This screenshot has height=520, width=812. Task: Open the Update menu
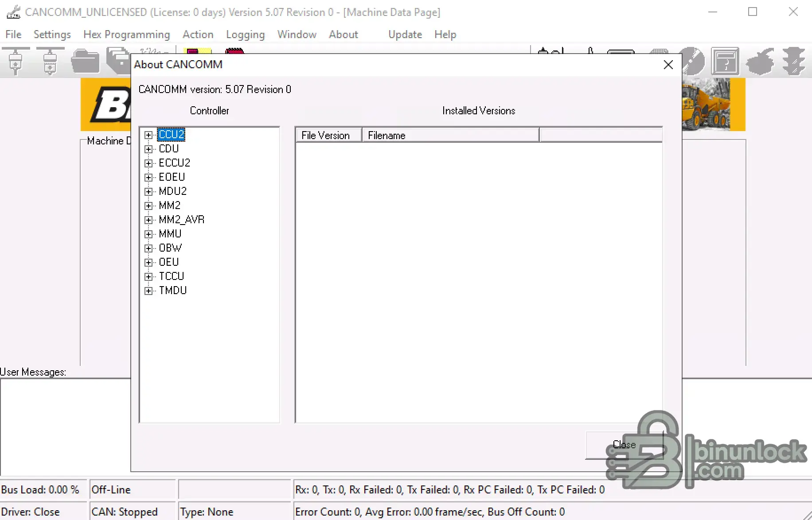[x=405, y=35]
